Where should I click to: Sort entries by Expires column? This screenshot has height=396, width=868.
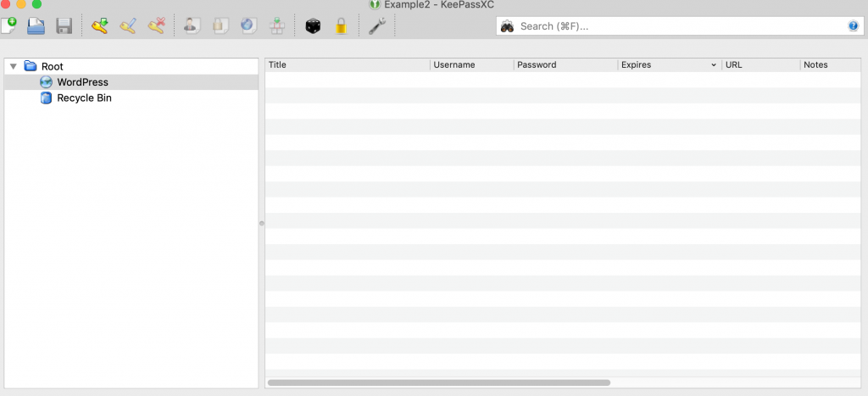coord(670,64)
